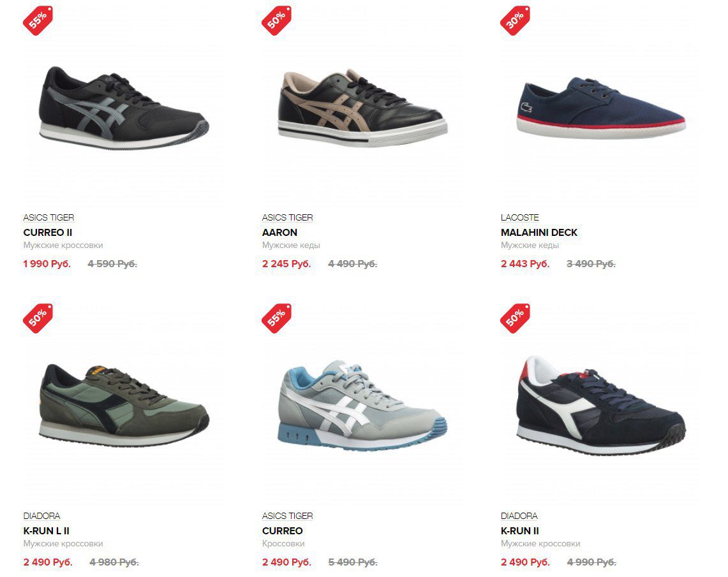
Task: Click the 30% discount tag on Malahini Deck
Action: [x=515, y=20]
